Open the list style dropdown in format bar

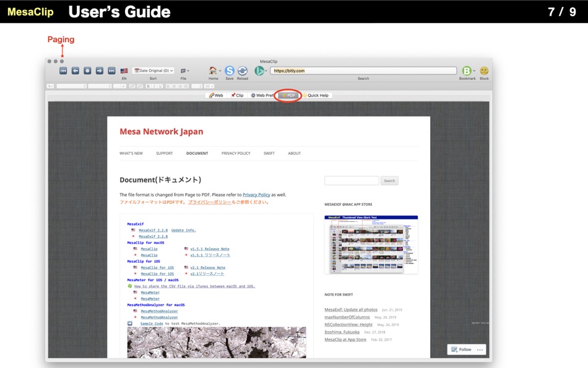point(209,86)
